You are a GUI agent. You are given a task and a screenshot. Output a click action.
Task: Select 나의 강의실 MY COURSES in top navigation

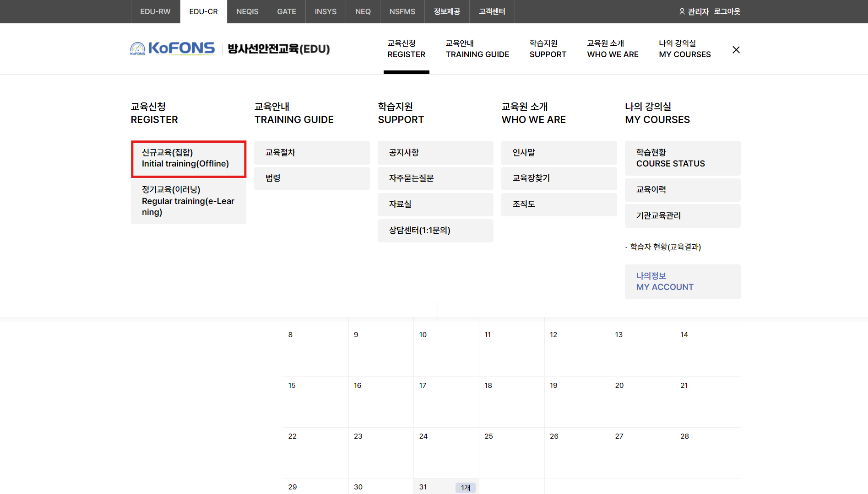point(685,49)
